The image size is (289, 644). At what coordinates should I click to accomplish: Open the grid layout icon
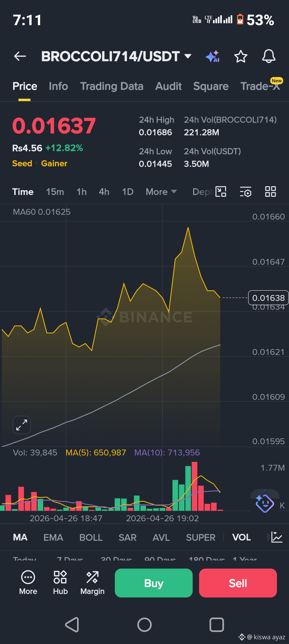point(270,192)
